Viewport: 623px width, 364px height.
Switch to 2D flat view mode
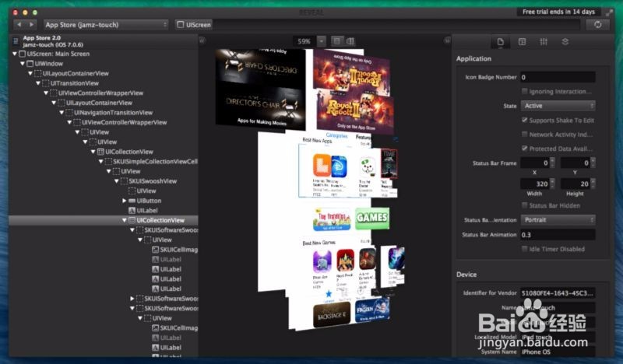click(x=336, y=41)
